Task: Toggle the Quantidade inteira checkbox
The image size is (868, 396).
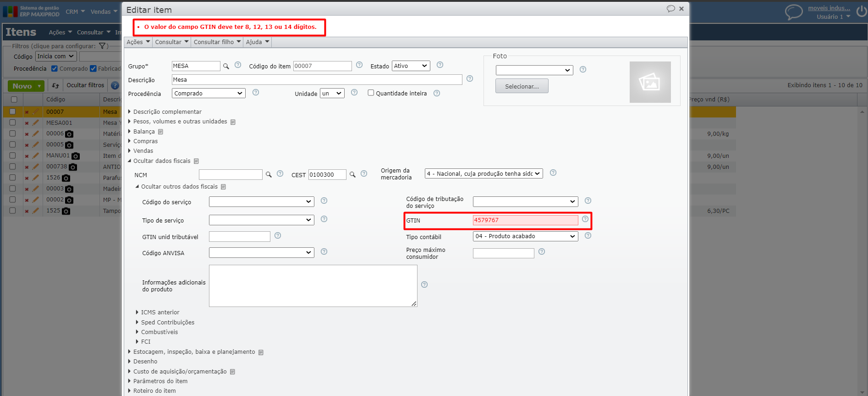Action: point(371,93)
